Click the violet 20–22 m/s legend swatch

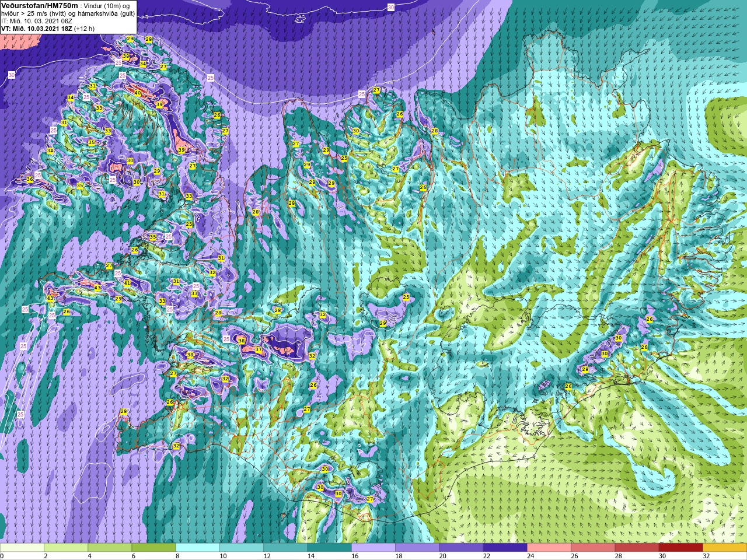click(461, 548)
